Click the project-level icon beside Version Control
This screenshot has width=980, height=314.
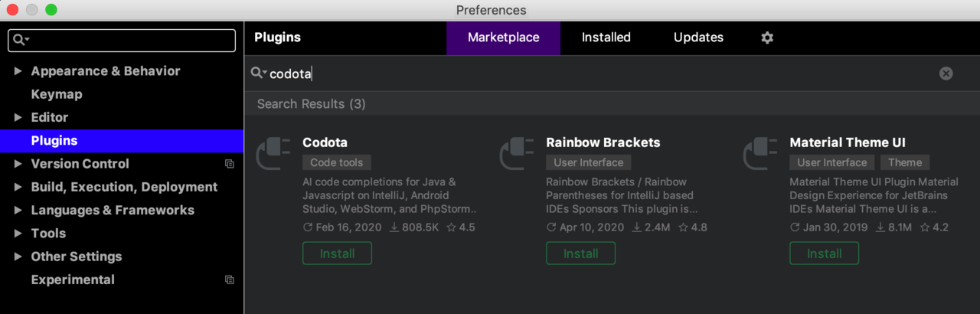coord(229,164)
